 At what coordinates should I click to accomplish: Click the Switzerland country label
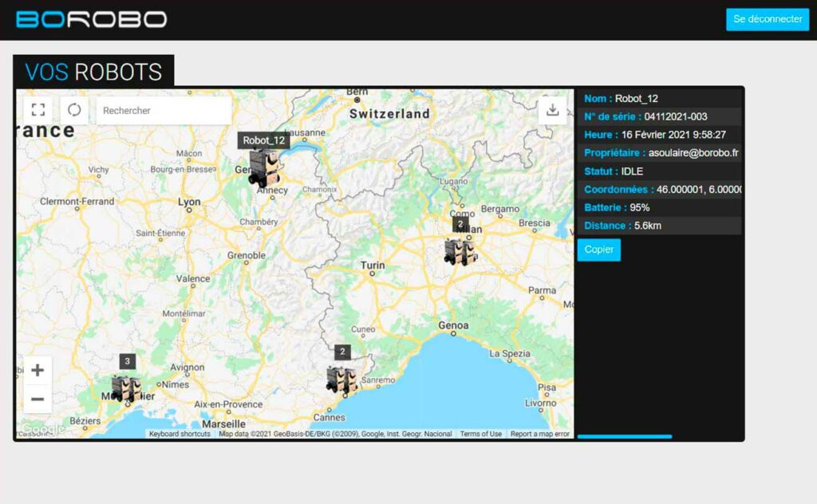(x=389, y=113)
